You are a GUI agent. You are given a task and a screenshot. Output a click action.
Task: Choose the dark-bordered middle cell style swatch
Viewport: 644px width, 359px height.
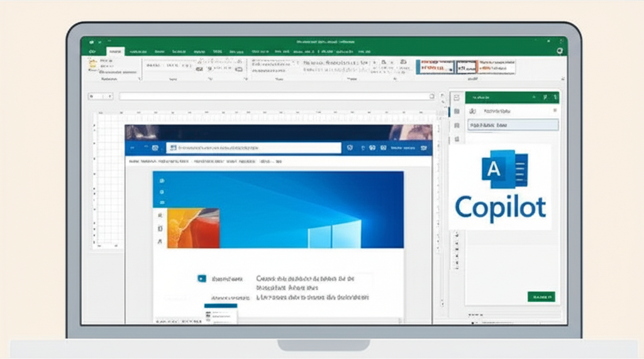(467, 67)
